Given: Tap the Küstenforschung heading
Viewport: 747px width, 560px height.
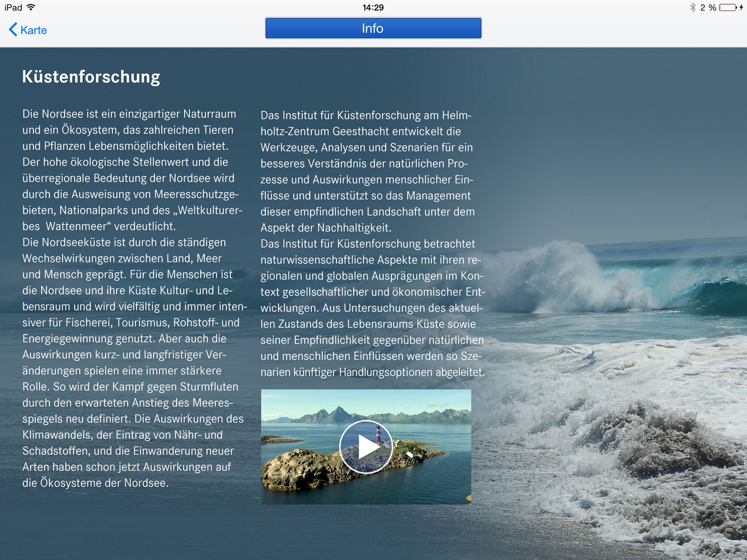Looking at the screenshot, I should coord(91,77).
